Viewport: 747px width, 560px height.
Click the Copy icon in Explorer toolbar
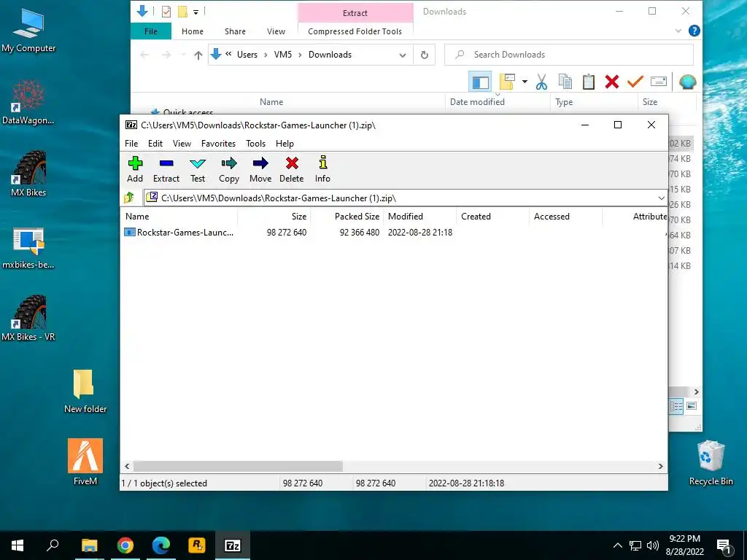pyautogui.click(x=565, y=82)
